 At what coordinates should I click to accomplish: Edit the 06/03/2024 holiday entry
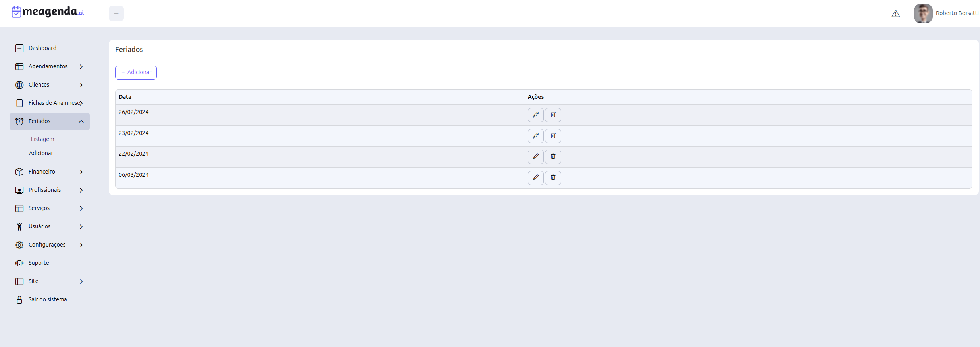click(535, 177)
